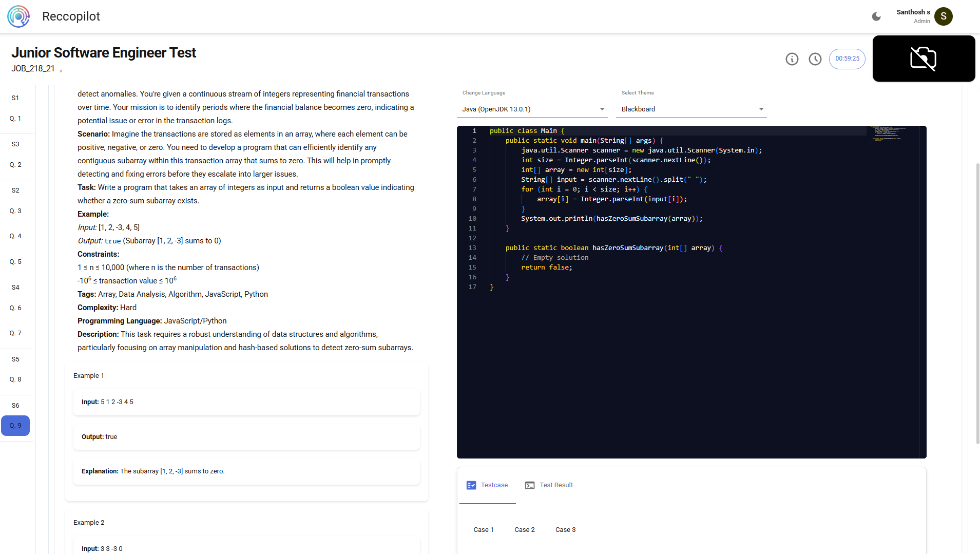This screenshot has width=980, height=554.
Task: Open the Select Theme dropdown
Action: pyautogui.click(x=691, y=109)
